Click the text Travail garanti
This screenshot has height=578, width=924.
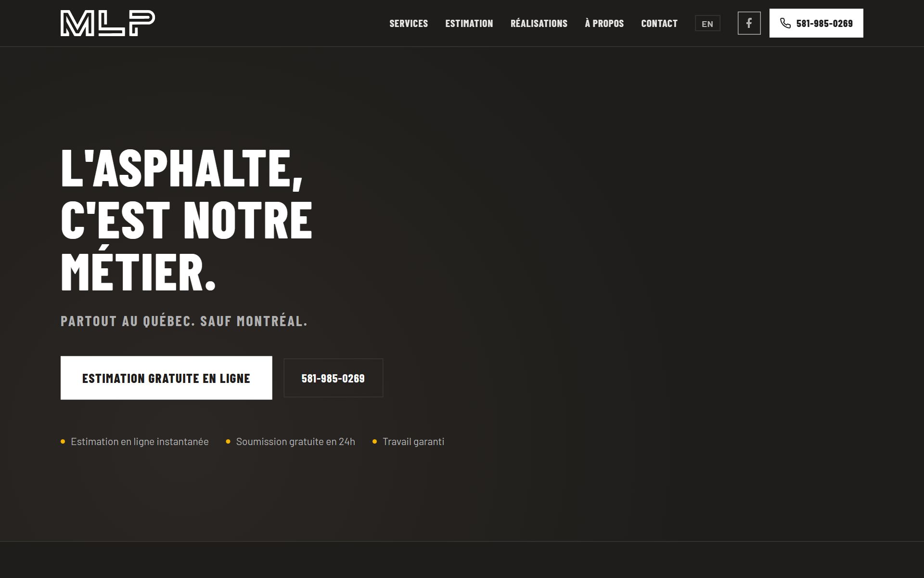pyautogui.click(x=413, y=442)
